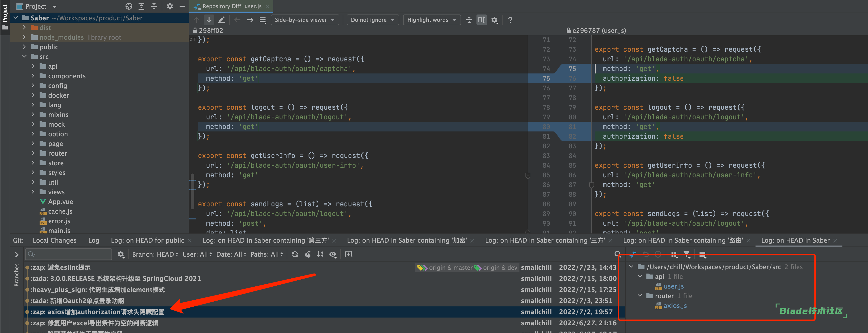
Task: Click the diff help question mark
Action: 510,20
